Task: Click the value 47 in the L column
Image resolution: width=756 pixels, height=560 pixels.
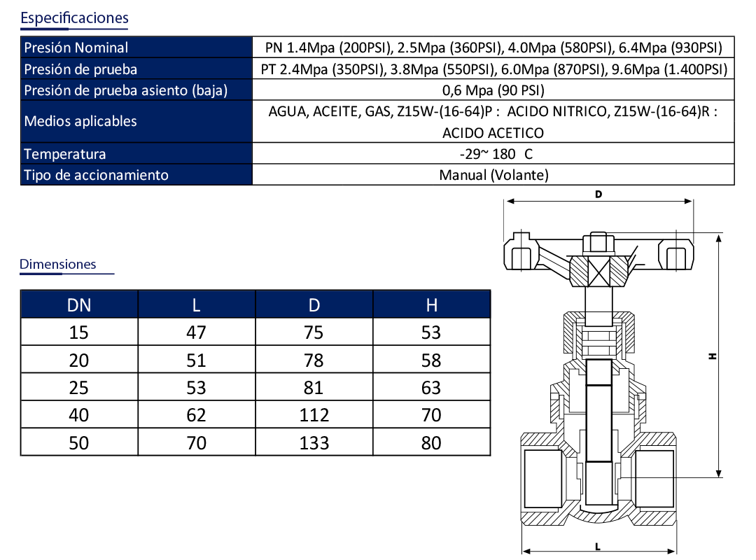Action: click(x=197, y=332)
